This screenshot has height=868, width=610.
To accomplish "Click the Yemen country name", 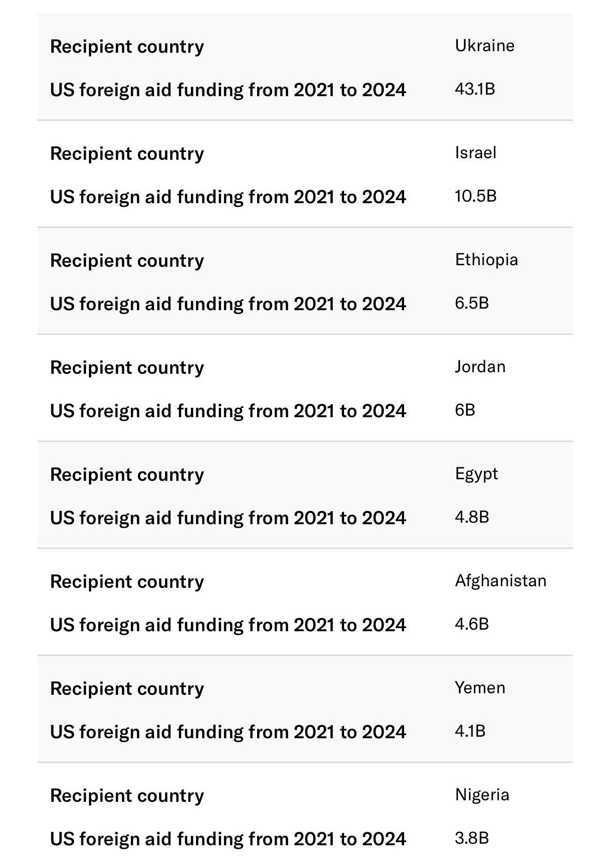I will pos(480,688).
